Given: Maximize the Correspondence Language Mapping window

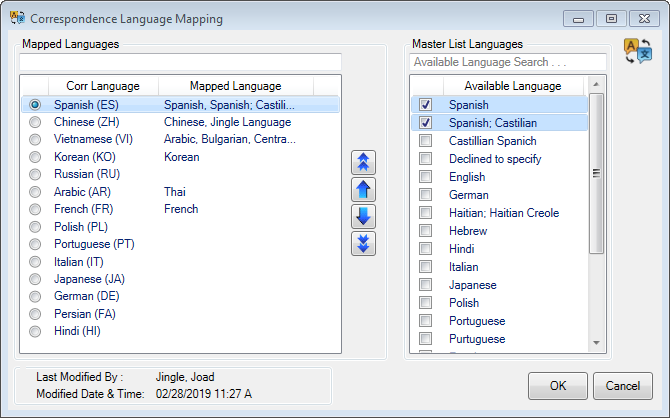Looking at the screenshot, I should [x=611, y=19].
